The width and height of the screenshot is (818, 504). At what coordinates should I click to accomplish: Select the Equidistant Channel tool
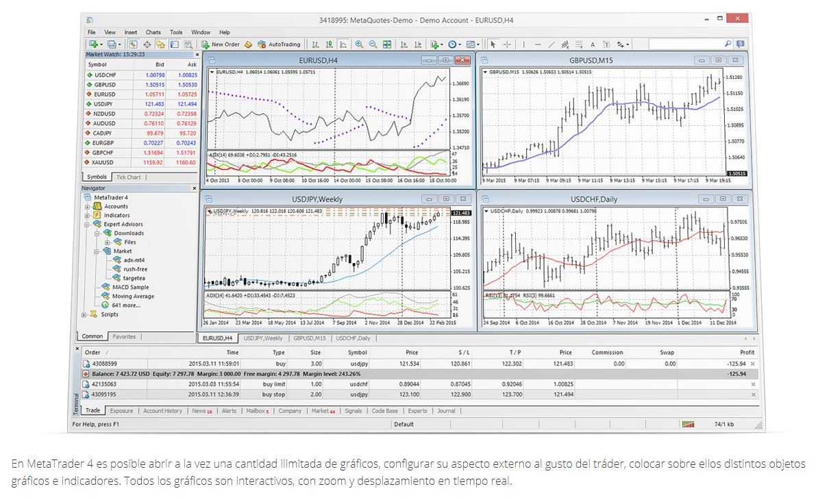(565, 45)
